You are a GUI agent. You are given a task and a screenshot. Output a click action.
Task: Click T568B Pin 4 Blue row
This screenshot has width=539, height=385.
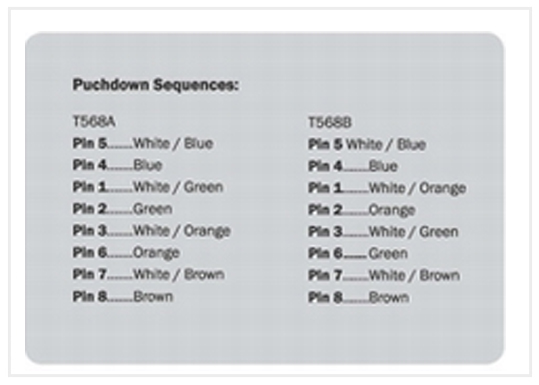(x=353, y=166)
